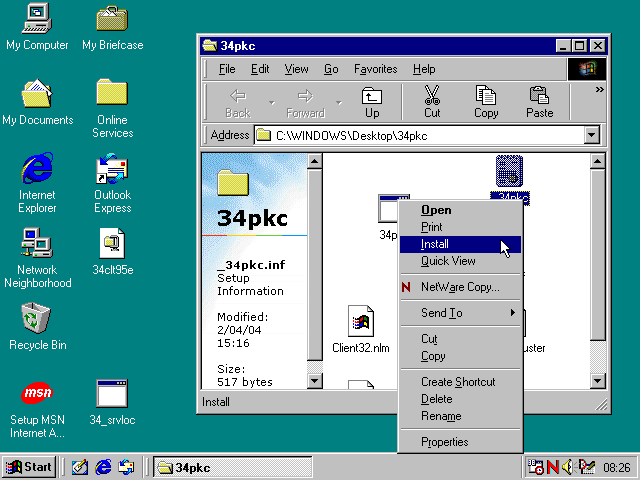Expand the toolbar overflow chevron
The height and width of the screenshot is (480, 640).
[x=599, y=90]
